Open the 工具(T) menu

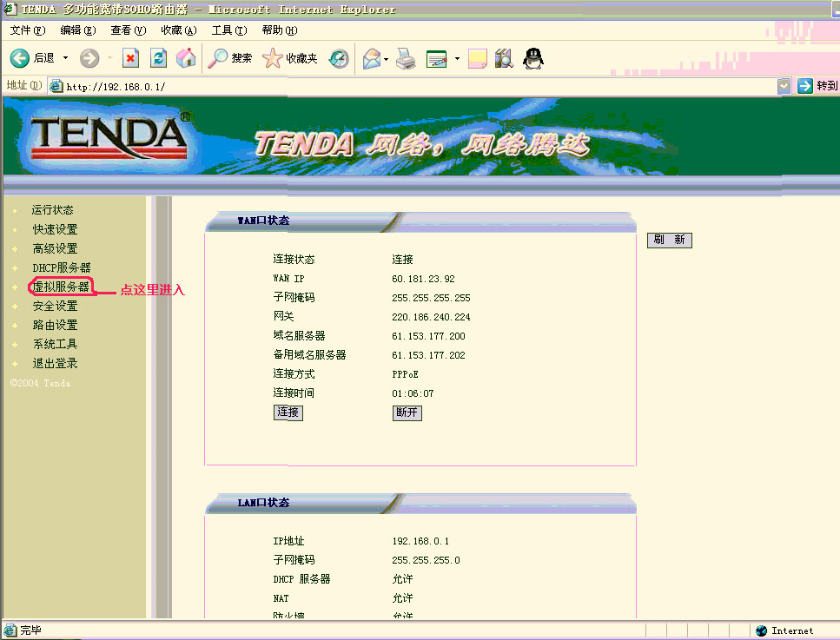[x=229, y=30]
